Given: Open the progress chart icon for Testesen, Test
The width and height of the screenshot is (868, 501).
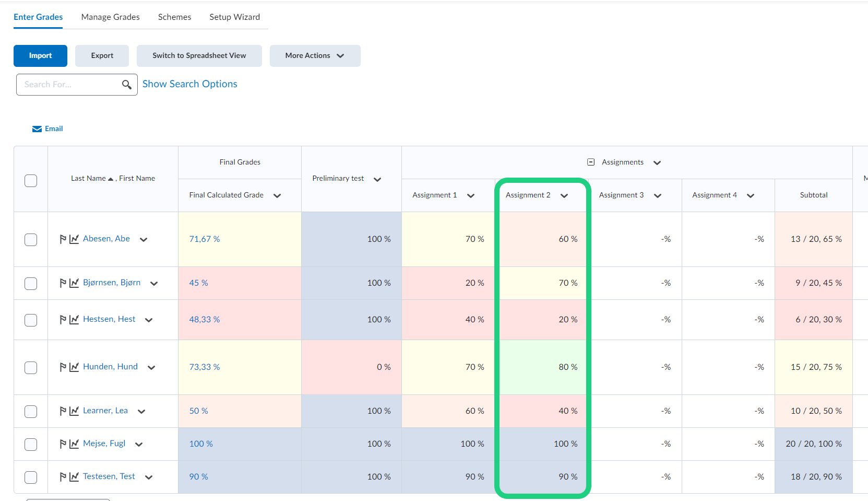Looking at the screenshot, I should (x=74, y=477).
